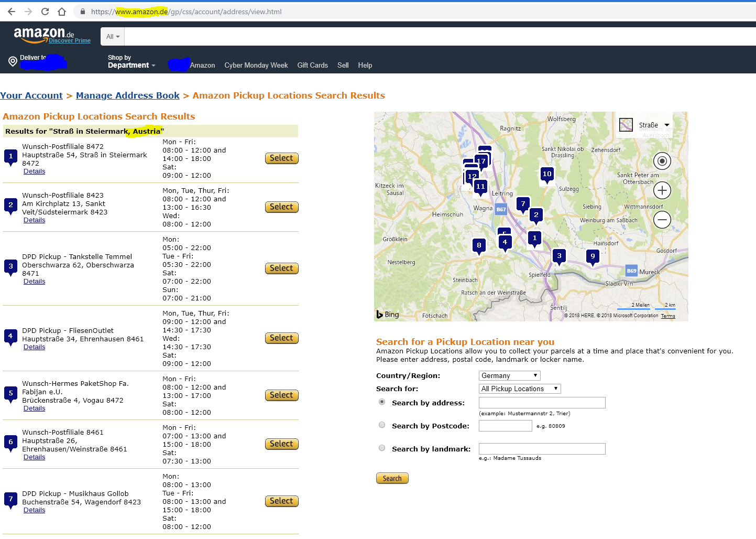Click the padlock icon in the address bar
Viewport: 756px width, 539px height.
point(83,12)
